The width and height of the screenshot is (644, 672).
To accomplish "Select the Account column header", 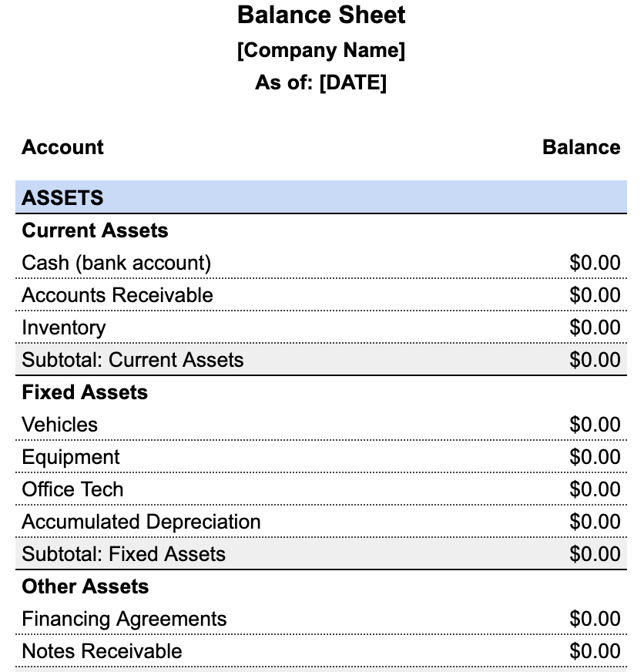I will (62, 147).
